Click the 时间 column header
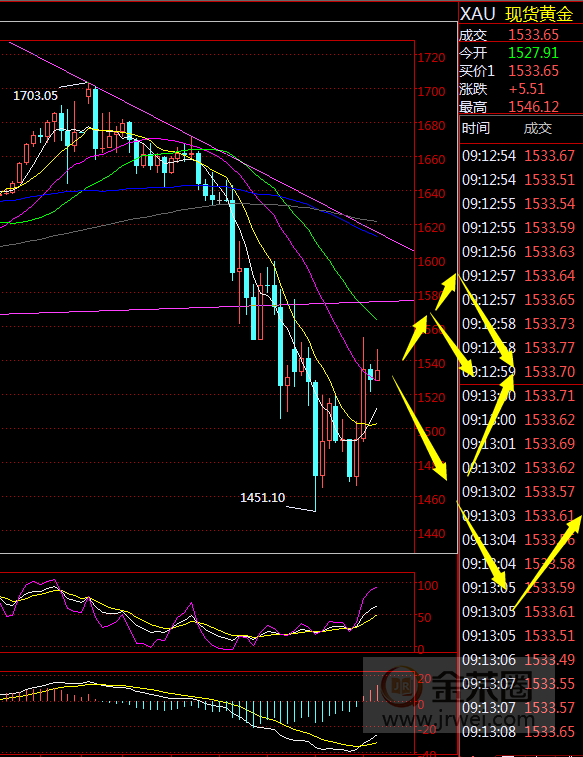Screen dimensions: 583x757 click(x=476, y=128)
